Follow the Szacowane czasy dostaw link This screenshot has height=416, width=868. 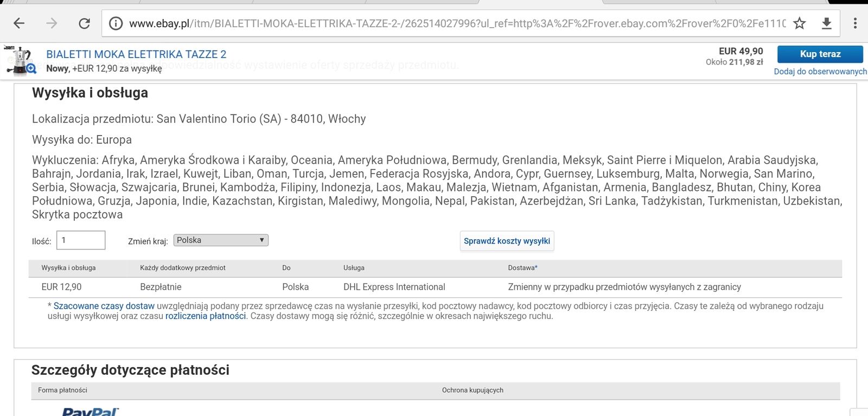[x=104, y=306]
